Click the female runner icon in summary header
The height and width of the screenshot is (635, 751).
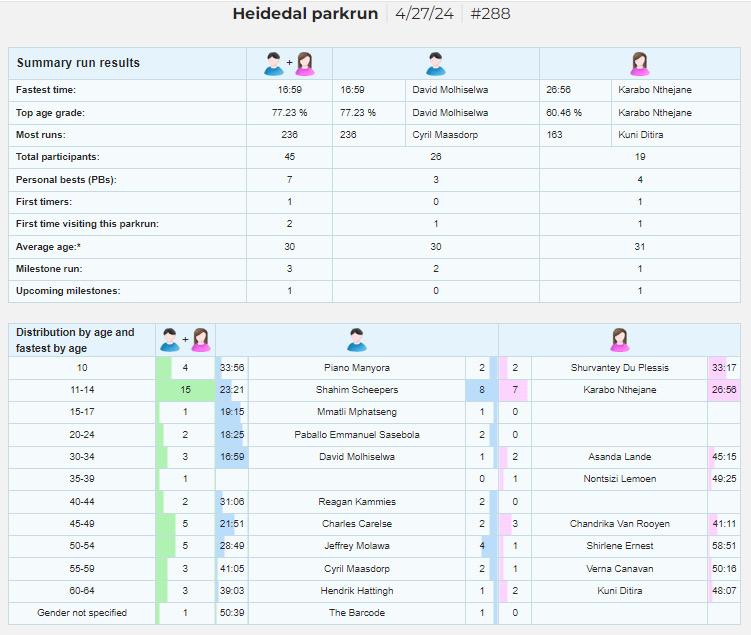[639, 64]
